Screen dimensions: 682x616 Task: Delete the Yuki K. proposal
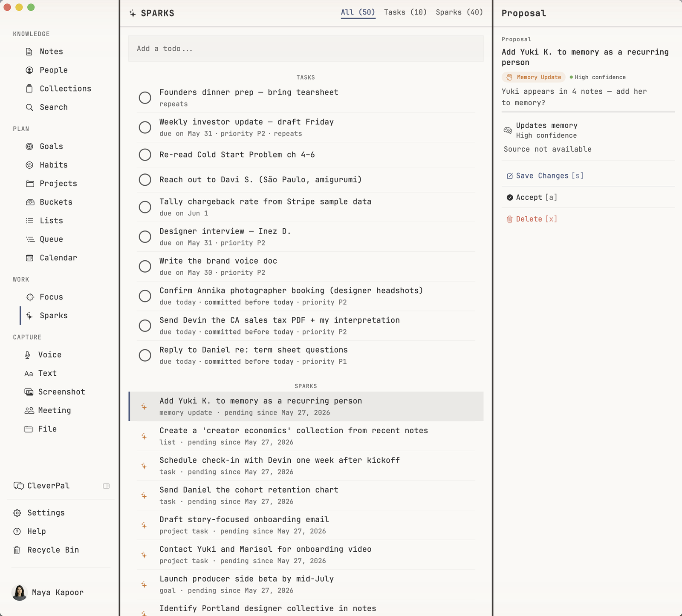tap(532, 219)
